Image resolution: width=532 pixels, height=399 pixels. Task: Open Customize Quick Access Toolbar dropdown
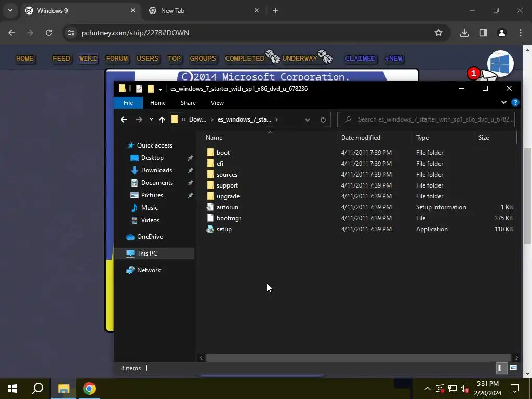(160, 89)
